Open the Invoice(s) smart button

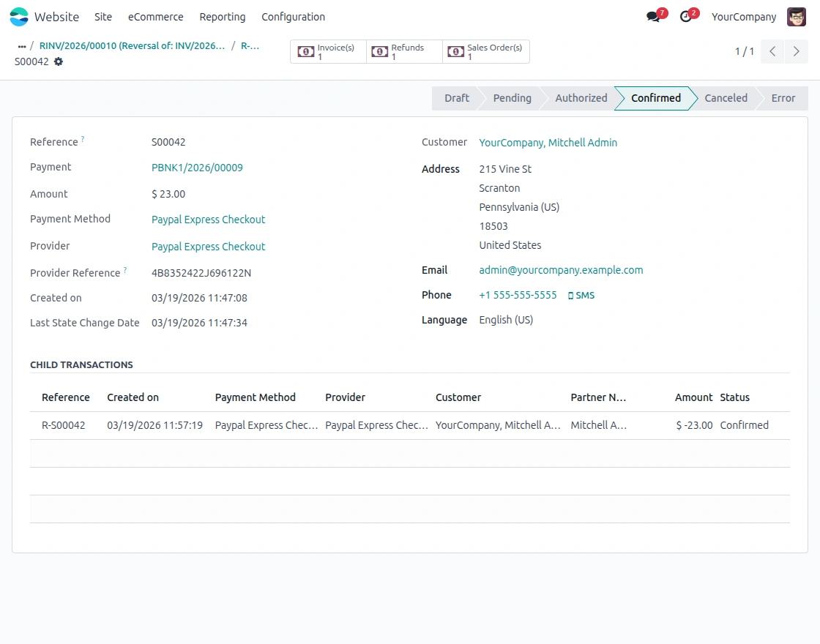(327, 51)
